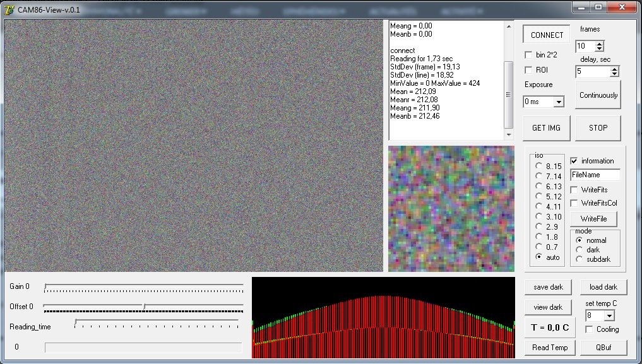Decrease delay sec with down arrow
The height and width of the screenshot is (364, 642).
pos(614,74)
